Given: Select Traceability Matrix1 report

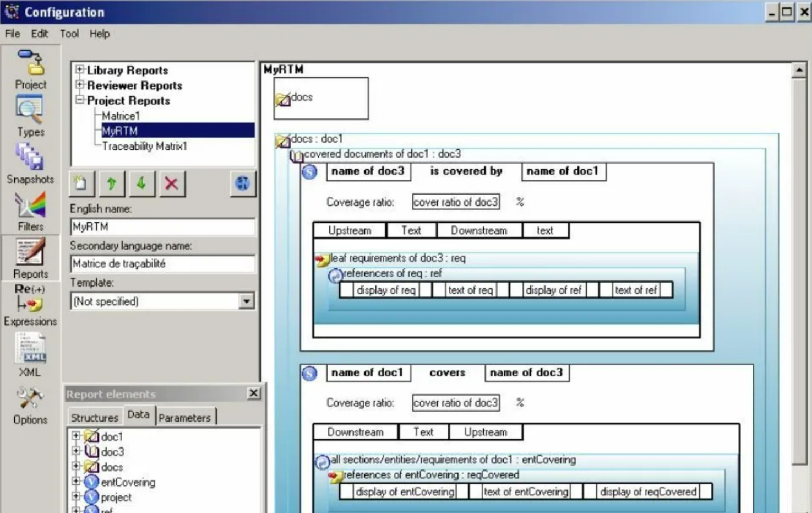Looking at the screenshot, I should click(x=144, y=146).
